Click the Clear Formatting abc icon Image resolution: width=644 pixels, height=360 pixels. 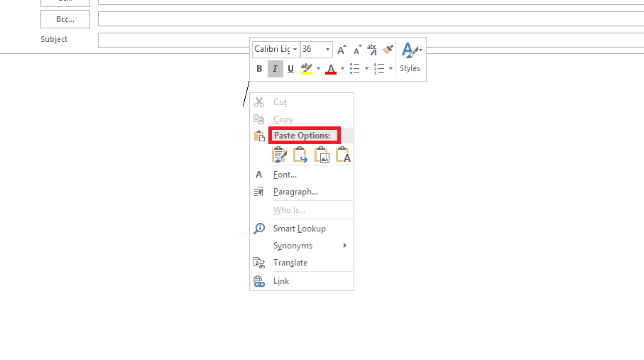coord(372,50)
